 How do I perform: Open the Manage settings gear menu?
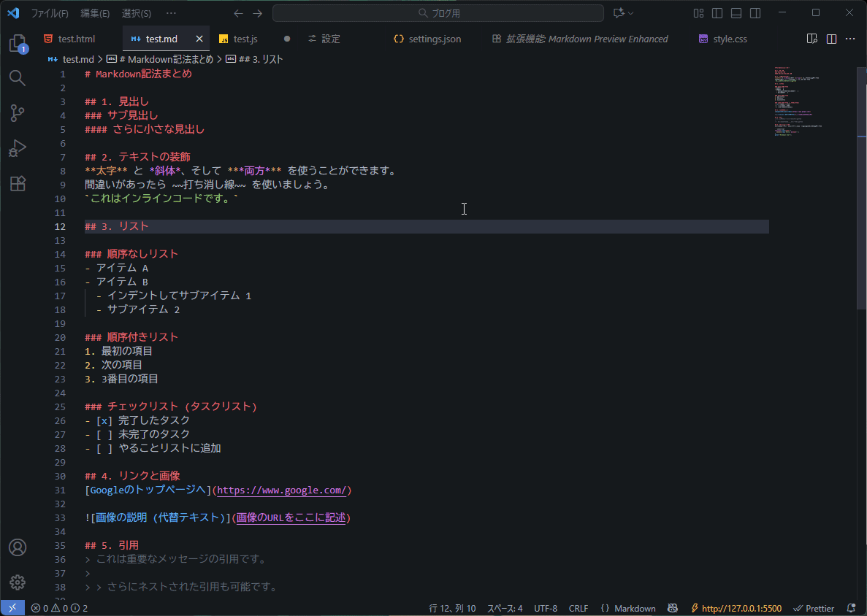pyautogui.click(x=17, y=582)
